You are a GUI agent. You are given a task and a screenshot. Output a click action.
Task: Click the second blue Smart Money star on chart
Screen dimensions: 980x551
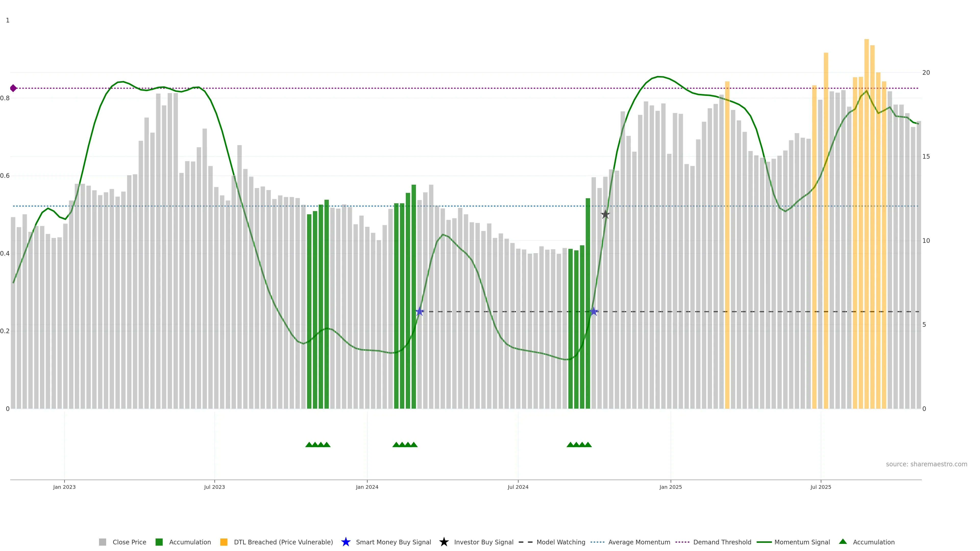(x=593, y=311)
